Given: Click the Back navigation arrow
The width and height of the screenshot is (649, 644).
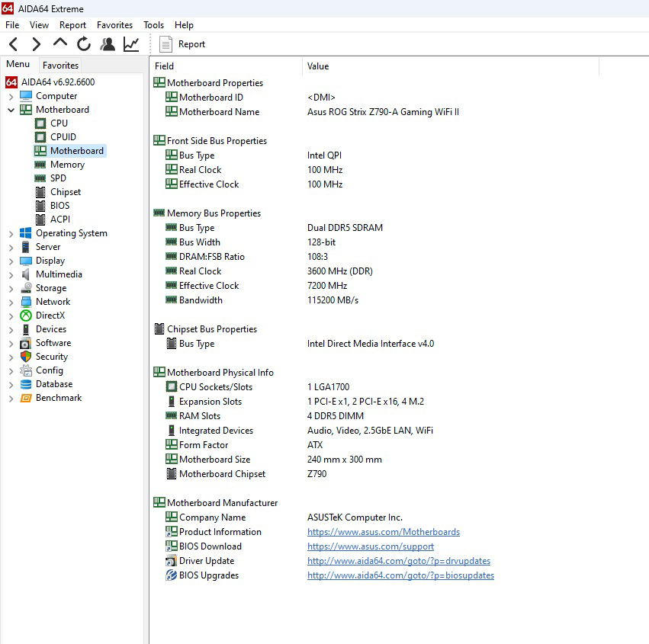Looking at the screenshot, I should pos(14,44).
